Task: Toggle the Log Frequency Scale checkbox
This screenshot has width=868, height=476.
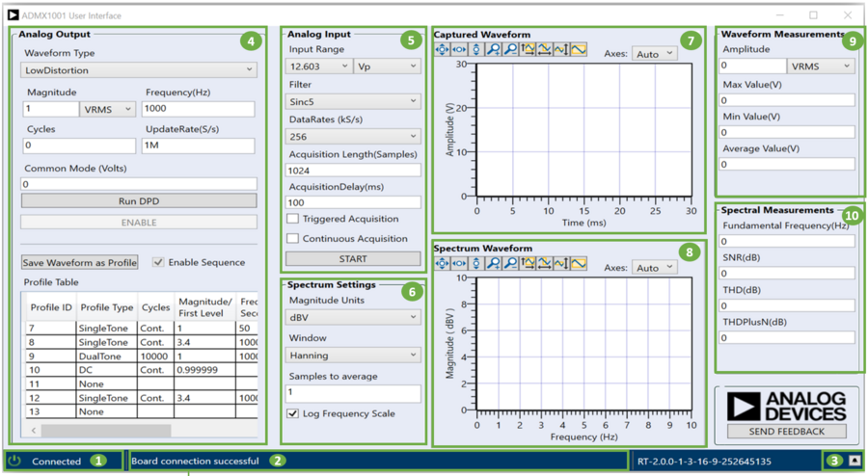Action: pos(292,413)
